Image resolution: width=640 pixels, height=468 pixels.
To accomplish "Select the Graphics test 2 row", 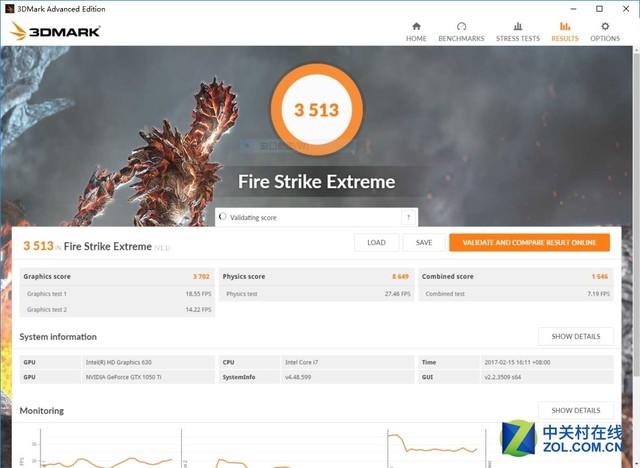I will point(117,309).
